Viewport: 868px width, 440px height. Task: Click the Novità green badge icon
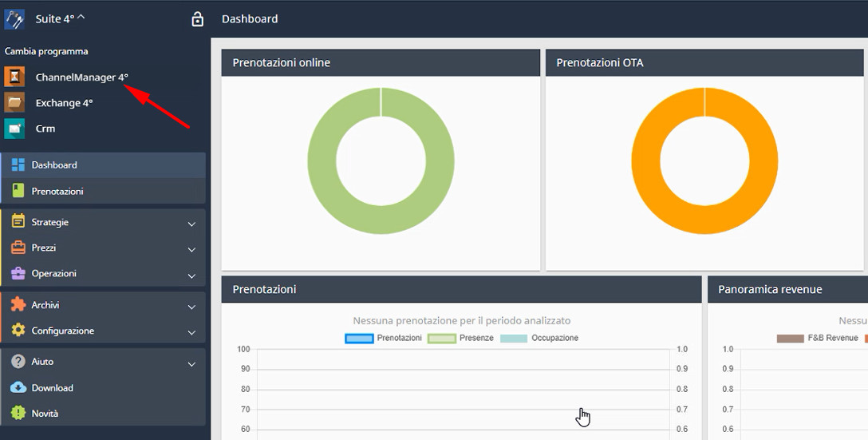pyautogui.click(x=18, y=413)
